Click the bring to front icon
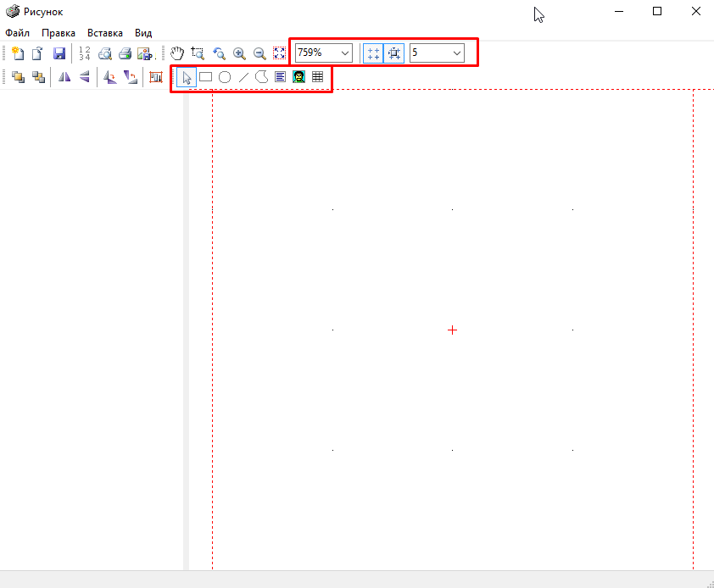714x588 pixels. point(18,77)
